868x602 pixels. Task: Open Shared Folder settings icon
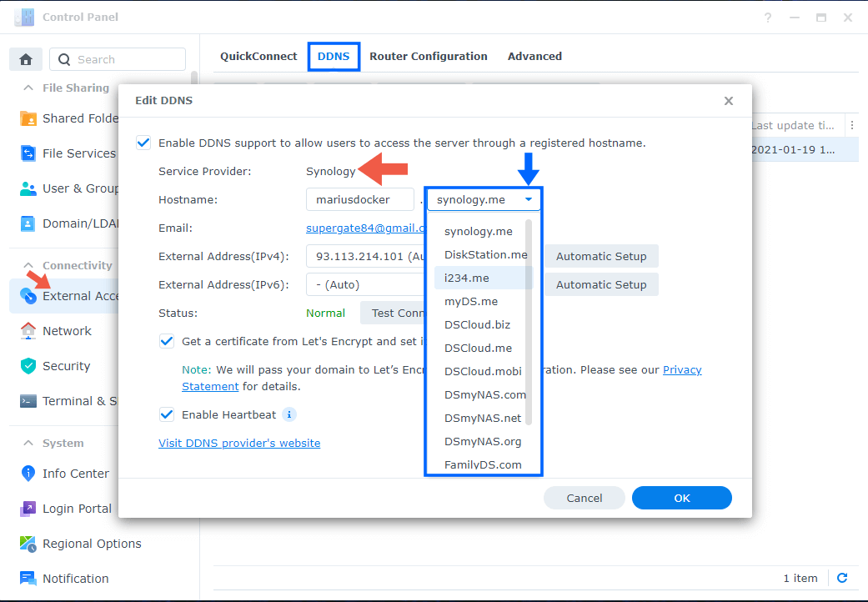point(28,118)
